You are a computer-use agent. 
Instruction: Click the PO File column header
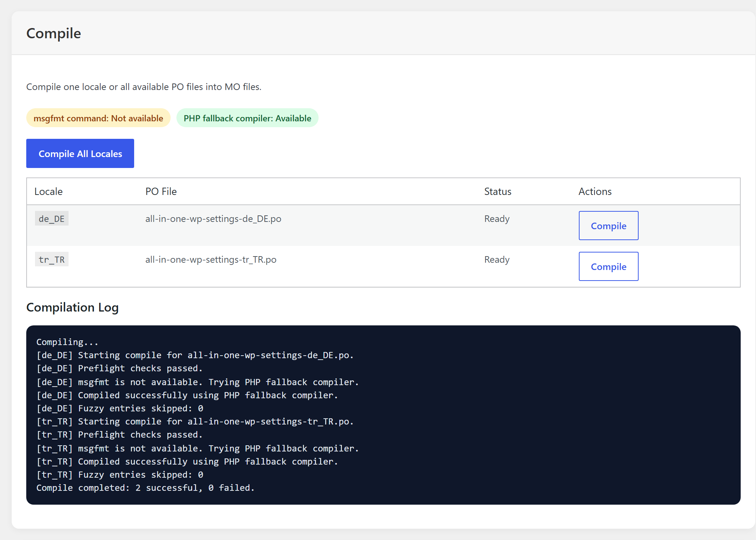point(161,191)
